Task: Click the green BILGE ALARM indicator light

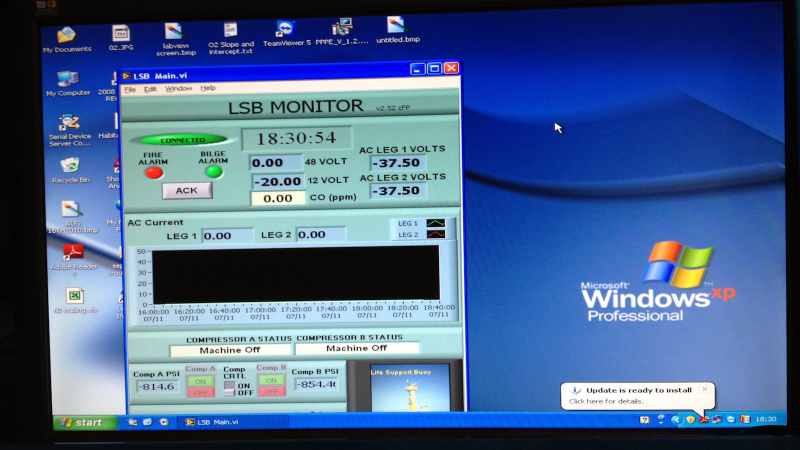Action: pyautogui.click(x=214, y=171)
